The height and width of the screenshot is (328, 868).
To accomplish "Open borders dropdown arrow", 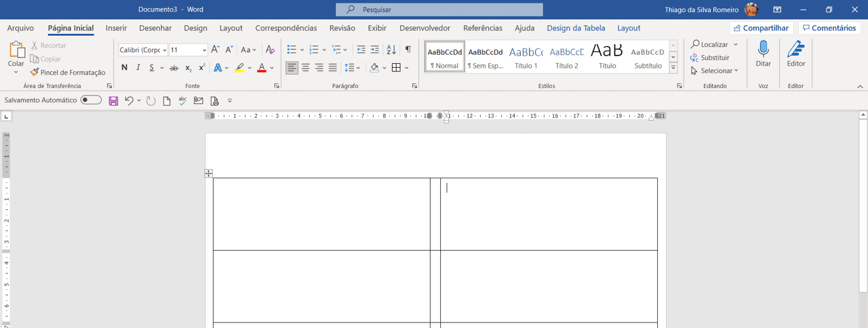I will click(406, 68).
